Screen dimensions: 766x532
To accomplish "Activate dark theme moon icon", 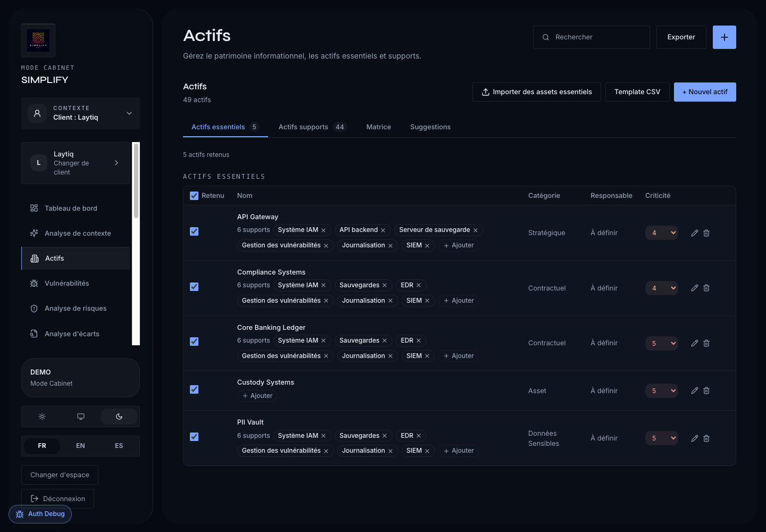I will point(119,417).
